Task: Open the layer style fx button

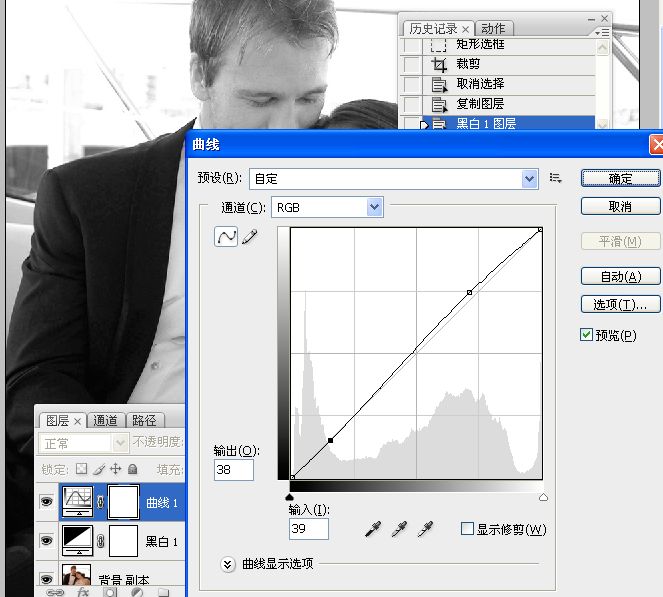Action: pyautogui.click(x=83, y=592)
